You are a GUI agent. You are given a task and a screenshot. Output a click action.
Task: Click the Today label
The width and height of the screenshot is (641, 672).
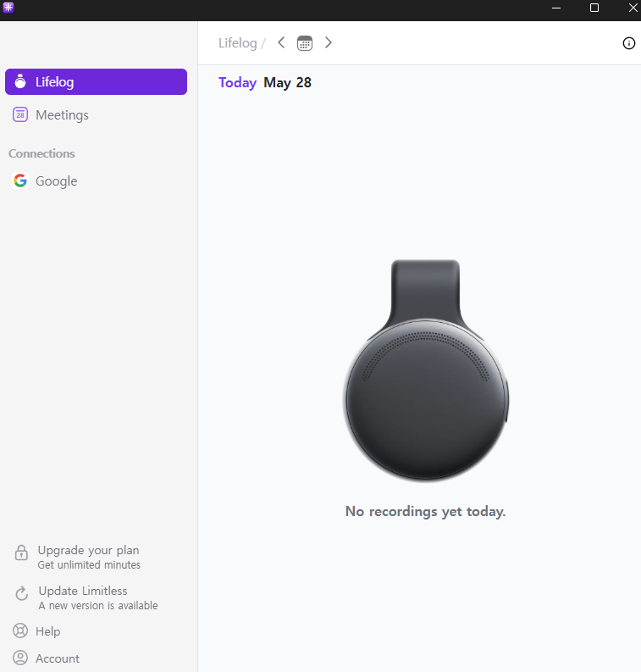(238, 82)
